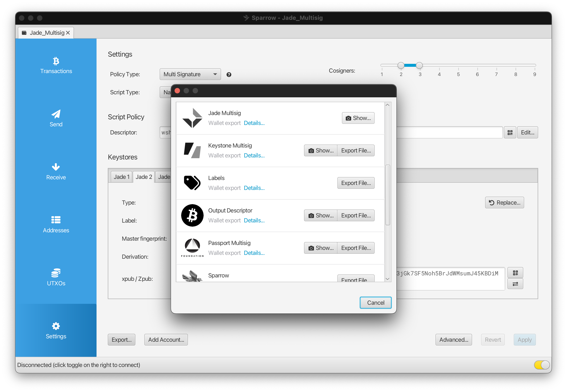567x392 pixels.
Task: Click the Export button in Settings
Action: pyautogui.click(x=122, y=340)
